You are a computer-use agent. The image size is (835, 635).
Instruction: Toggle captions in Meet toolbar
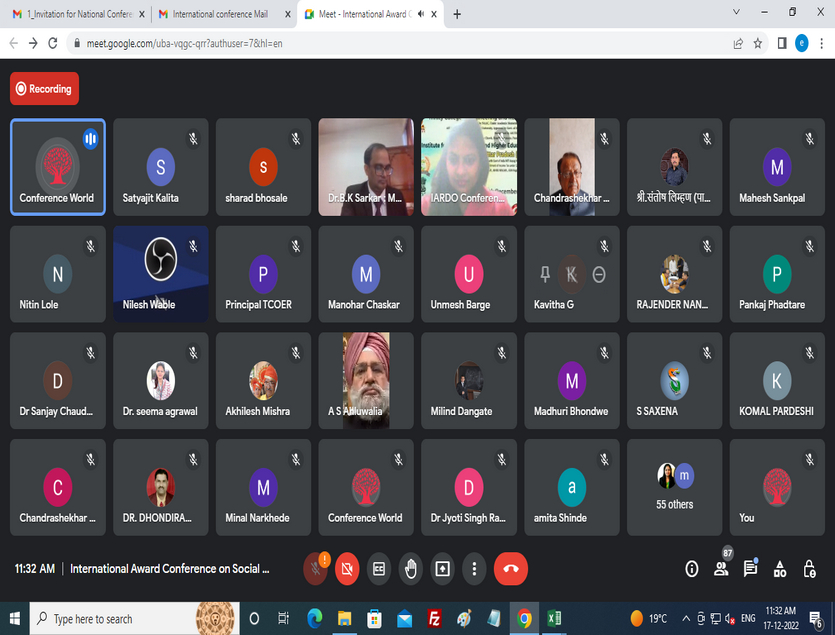coord(379,569)
